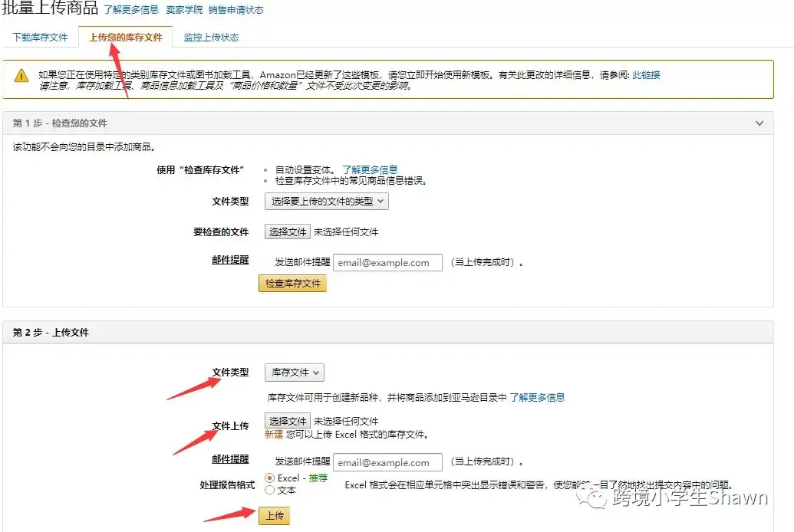Follow the 此链接 link in the warning banner

tap(646, 75)
